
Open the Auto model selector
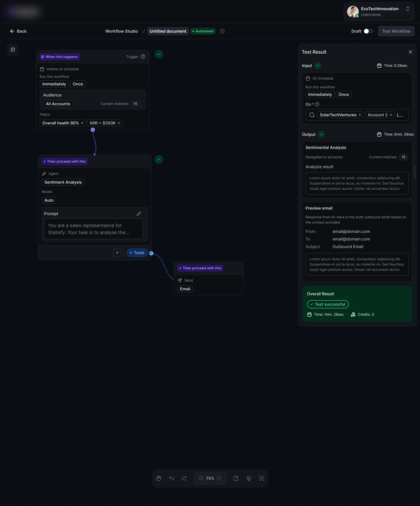pyautogui.click(x=49, y=200)
